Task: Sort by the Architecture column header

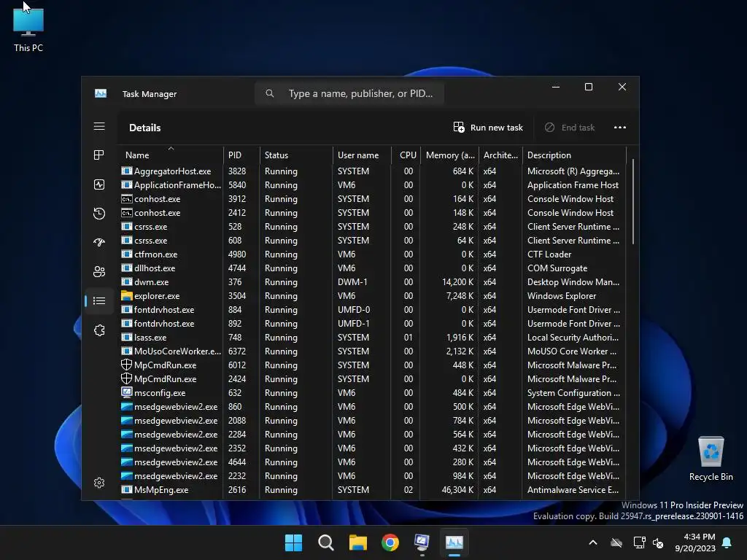Action: (500, 155)
